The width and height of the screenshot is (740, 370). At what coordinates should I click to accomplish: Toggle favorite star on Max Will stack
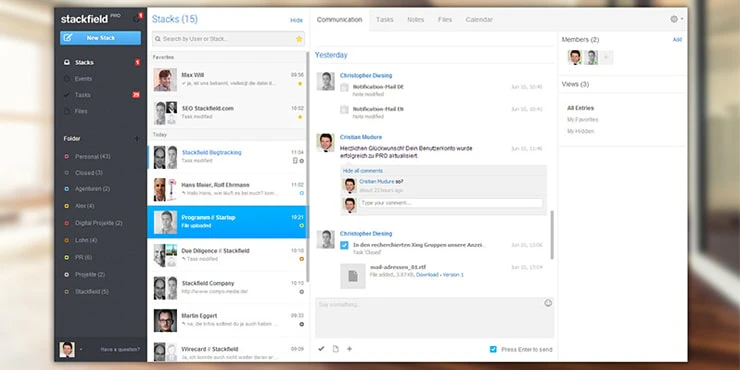coord(300,84)
